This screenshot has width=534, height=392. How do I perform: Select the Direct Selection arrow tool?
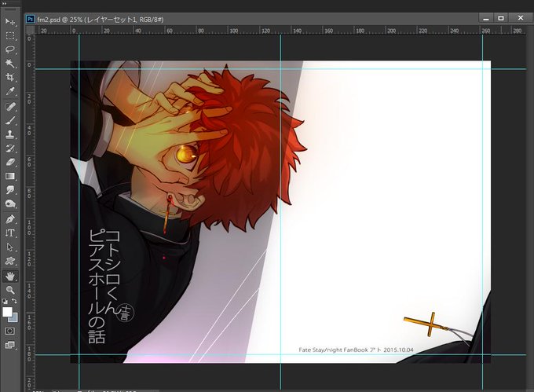coord(10,247)
